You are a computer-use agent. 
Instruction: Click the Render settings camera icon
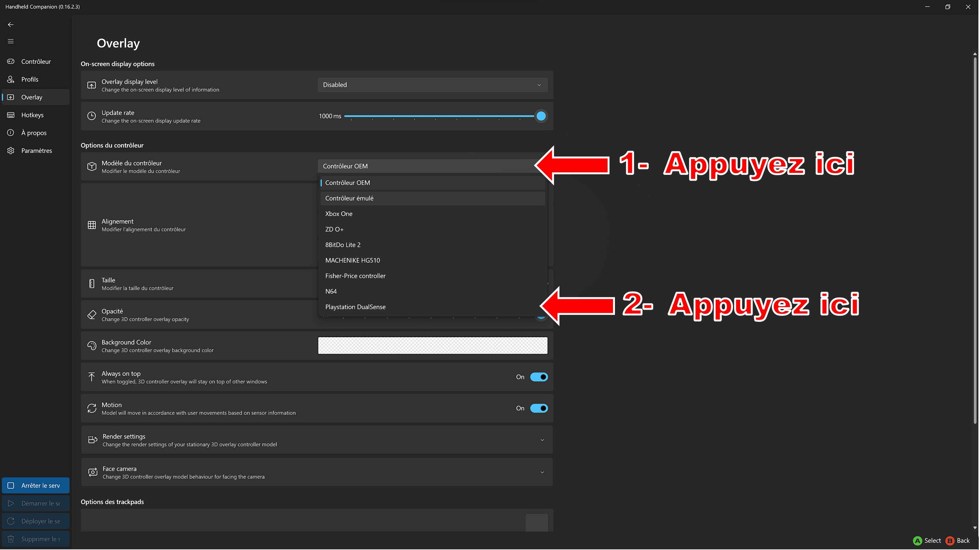point(92,440)
